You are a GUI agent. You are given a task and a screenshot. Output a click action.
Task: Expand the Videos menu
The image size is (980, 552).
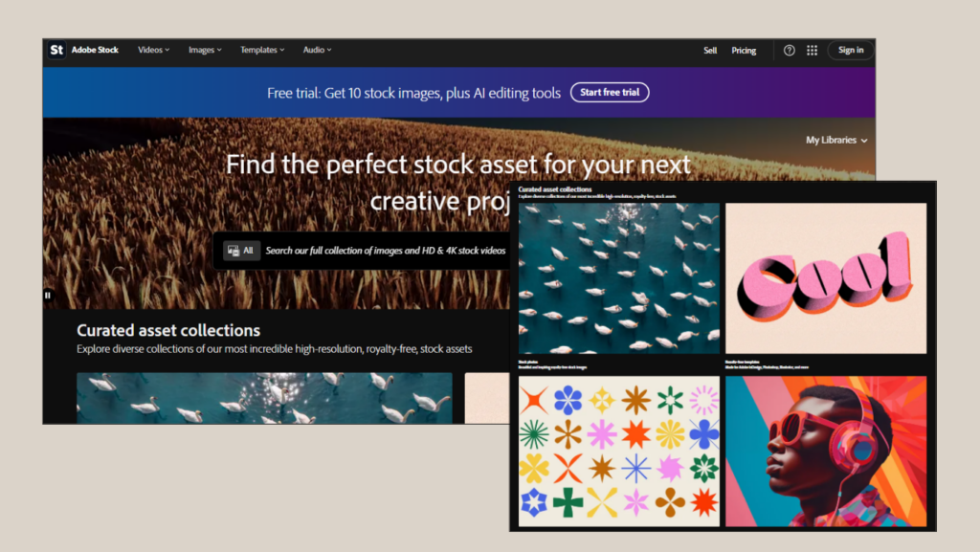[154, 50]
